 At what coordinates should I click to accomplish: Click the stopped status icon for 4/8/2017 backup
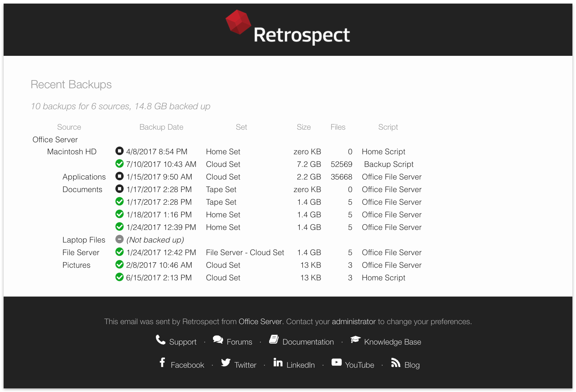(120, 151)
